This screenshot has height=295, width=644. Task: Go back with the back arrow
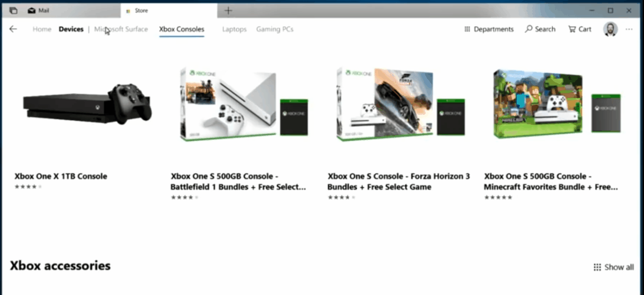click(x=13, y=29)
